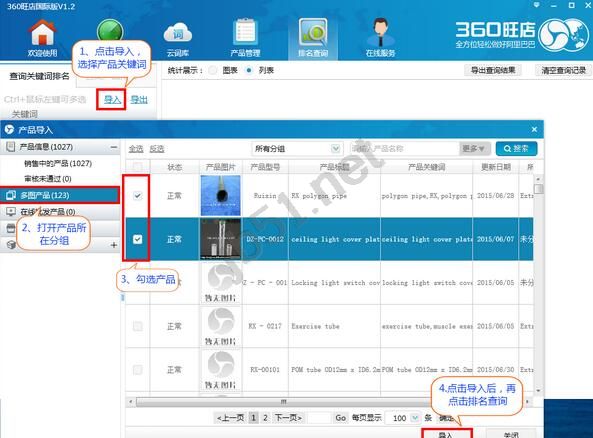Go to 上一页 previous page
Viewport: 593px width, 438px height.
230,418
